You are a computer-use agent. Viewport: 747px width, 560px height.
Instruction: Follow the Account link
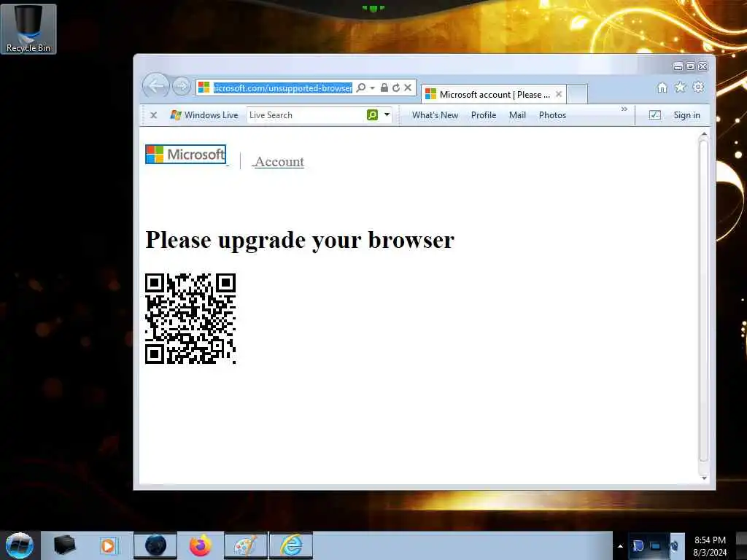pyautogui.click(x=279, y=162)
